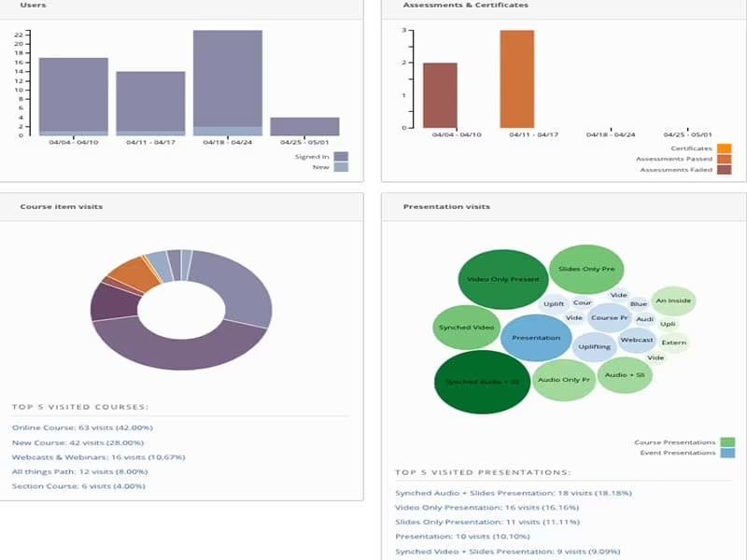
Task: Open the Online Course 63 visits link
Action: (82, 427)
